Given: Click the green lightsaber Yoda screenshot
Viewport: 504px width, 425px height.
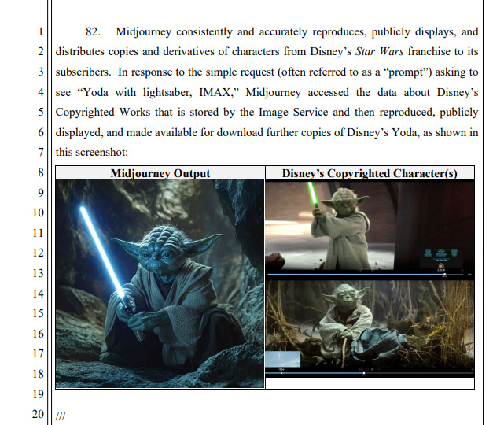Looking at the screenshot, I should pos(370,226).
